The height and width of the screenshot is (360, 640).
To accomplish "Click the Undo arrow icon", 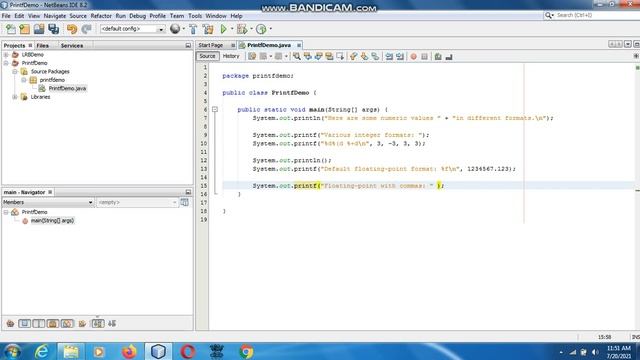I will [x=72, y=29].
